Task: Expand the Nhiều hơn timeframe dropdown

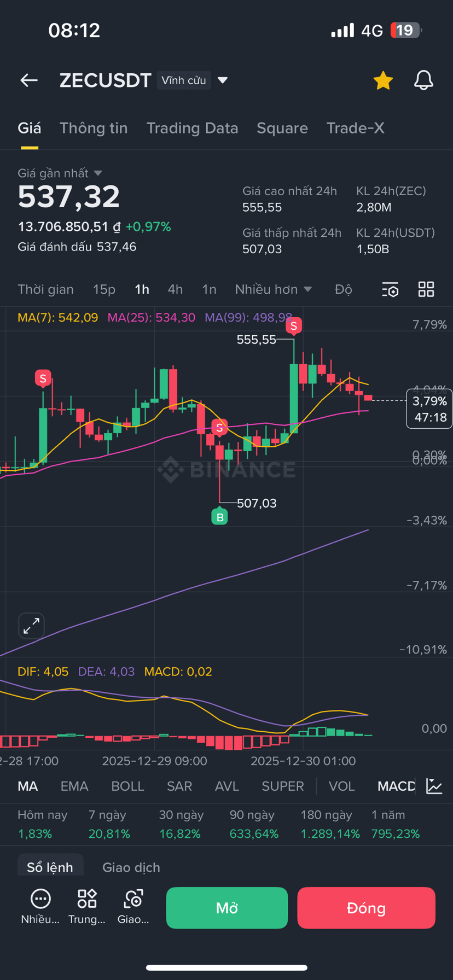Action: [x=274, y=289]
